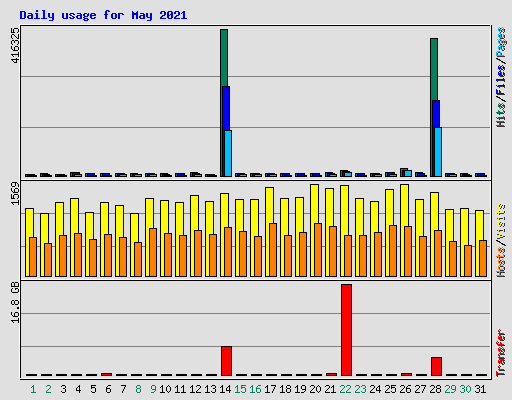
Task: Click day label 29
Action: pos(450,389)
